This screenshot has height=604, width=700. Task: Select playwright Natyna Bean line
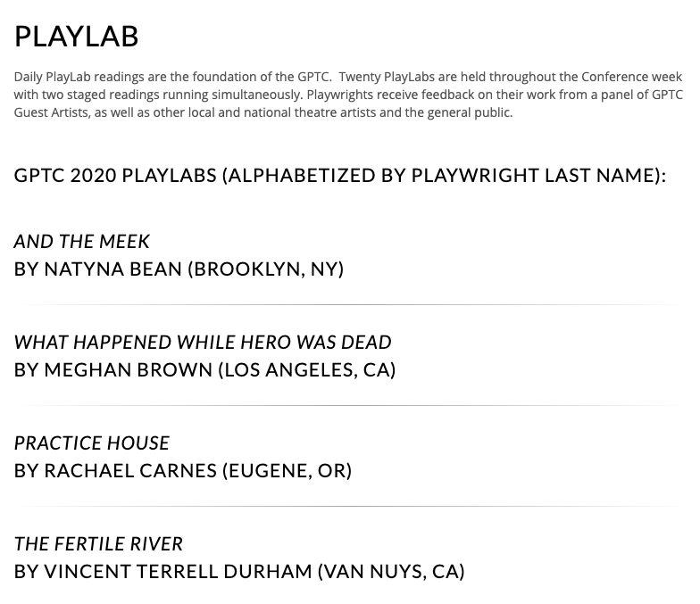coord(179,269)
